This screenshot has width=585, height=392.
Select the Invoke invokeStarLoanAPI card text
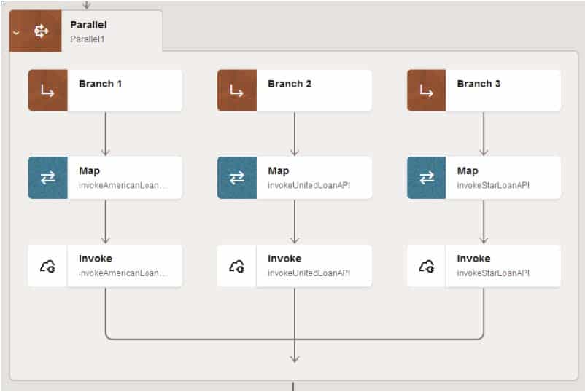(493, 266)
